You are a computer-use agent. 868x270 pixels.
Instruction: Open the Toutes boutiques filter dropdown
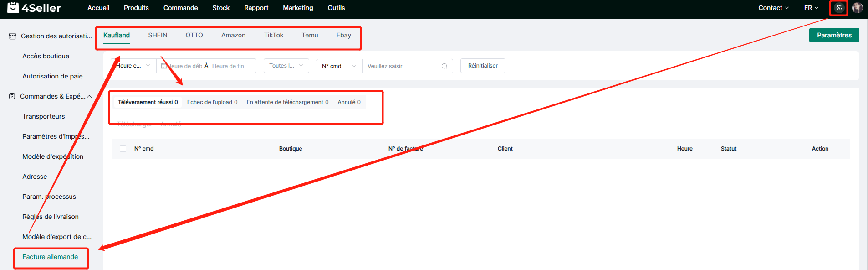click(x=286, y=66)
